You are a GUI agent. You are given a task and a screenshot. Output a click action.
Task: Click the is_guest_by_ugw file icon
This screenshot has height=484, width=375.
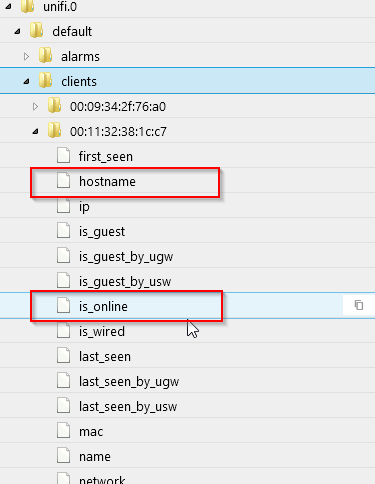click(x=63, y=256)
